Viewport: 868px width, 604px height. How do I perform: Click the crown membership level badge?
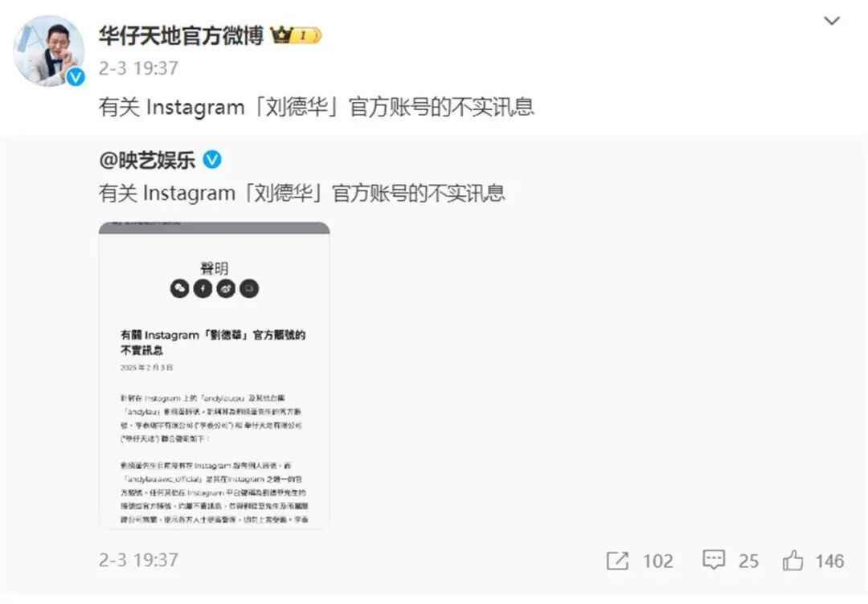[x=296, y=36]
